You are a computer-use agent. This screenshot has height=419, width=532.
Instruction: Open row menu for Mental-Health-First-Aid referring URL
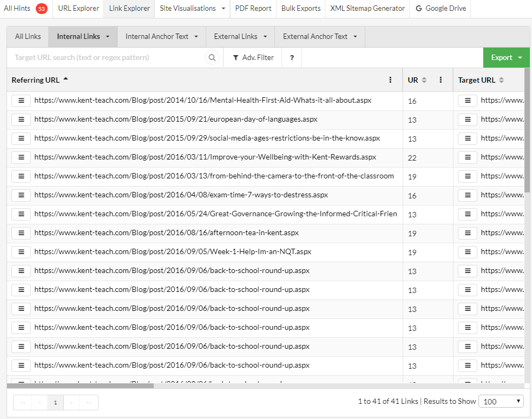tap(21, 101)
